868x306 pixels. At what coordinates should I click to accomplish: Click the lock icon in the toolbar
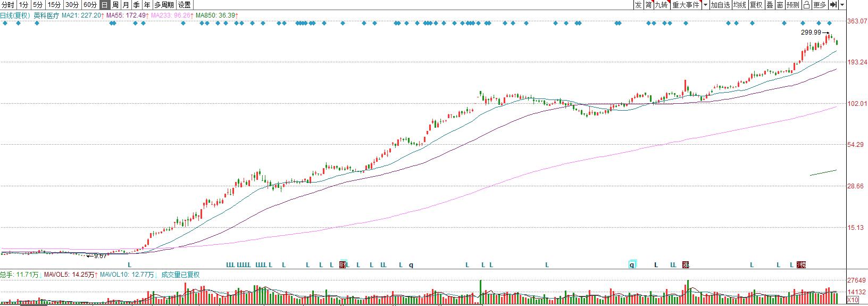[806, 5]
